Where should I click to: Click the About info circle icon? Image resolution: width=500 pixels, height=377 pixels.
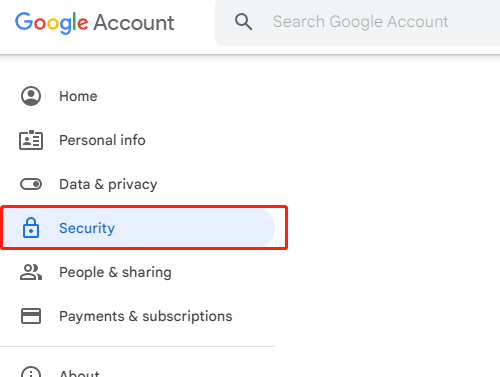[x=31, y=372]
